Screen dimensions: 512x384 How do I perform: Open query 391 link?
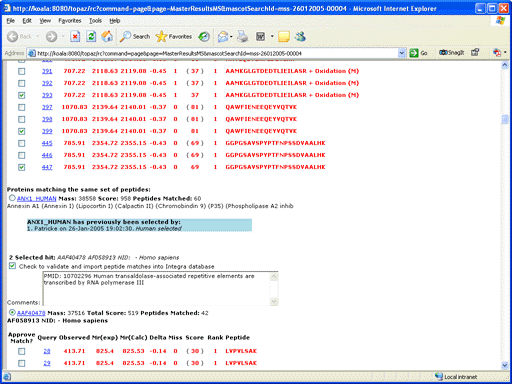pos(47,71)
